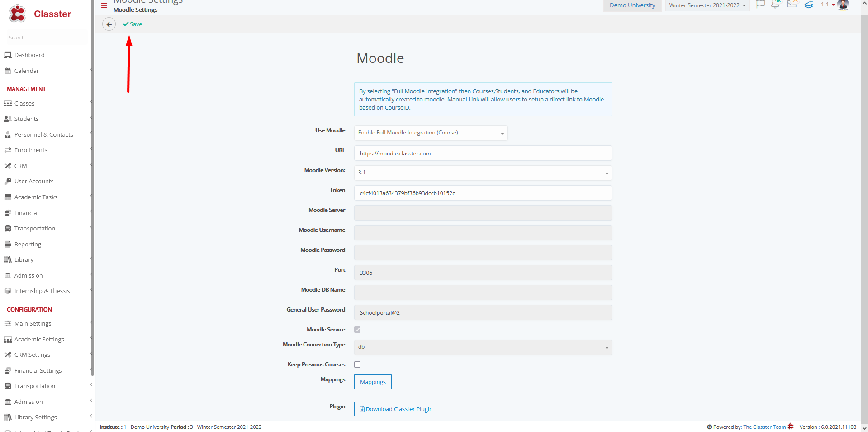Click into the Token input field
Image resolution: width=868 pixels, height=432 pixels.
tap(483, 193)
